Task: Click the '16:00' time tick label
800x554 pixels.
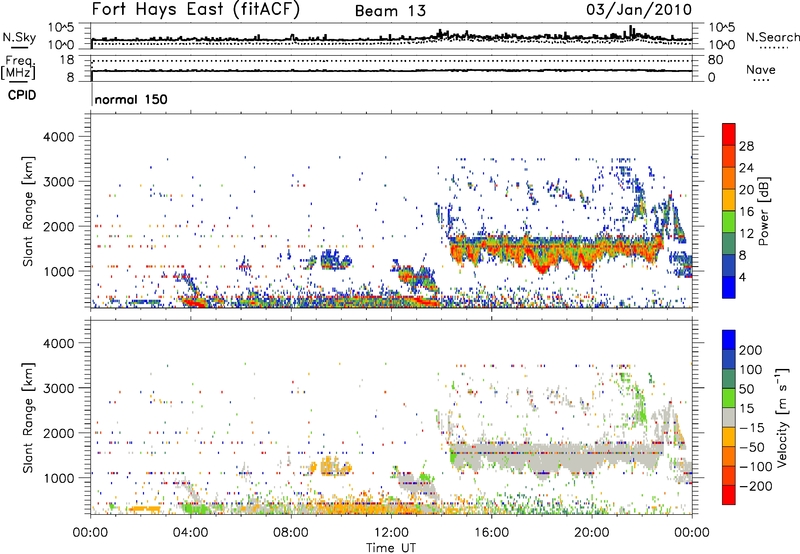Action: coord(491,533)
